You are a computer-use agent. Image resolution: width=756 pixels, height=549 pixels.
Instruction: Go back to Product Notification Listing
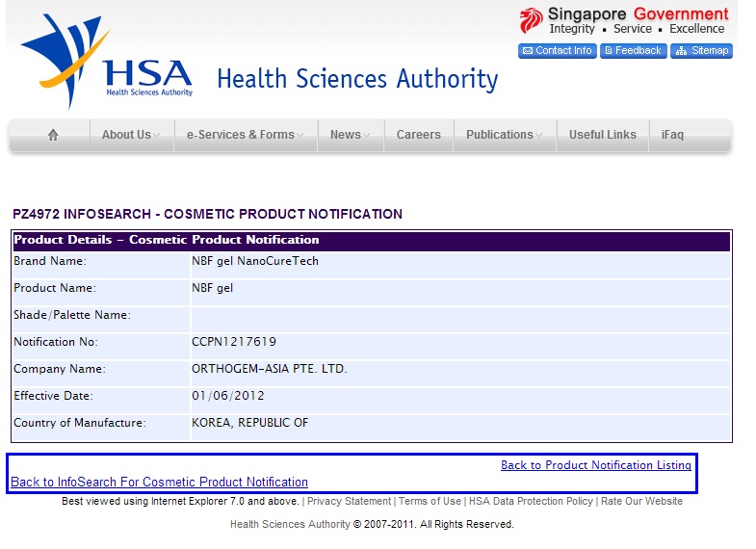pos(595,465)
